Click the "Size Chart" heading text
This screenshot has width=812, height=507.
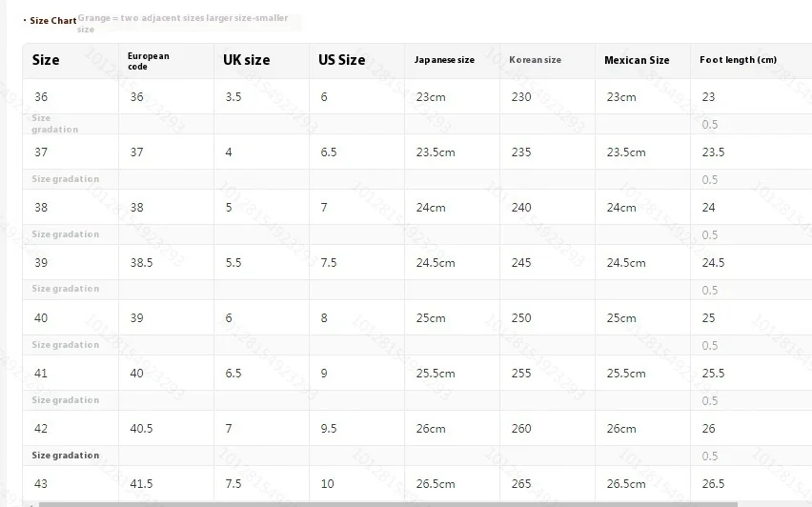coord(52,20)
